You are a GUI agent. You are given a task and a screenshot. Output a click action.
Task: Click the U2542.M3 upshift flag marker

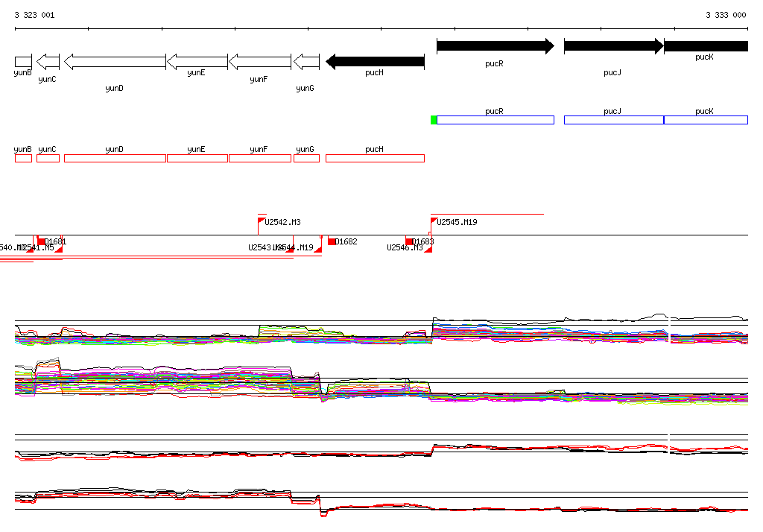[262, 221]
